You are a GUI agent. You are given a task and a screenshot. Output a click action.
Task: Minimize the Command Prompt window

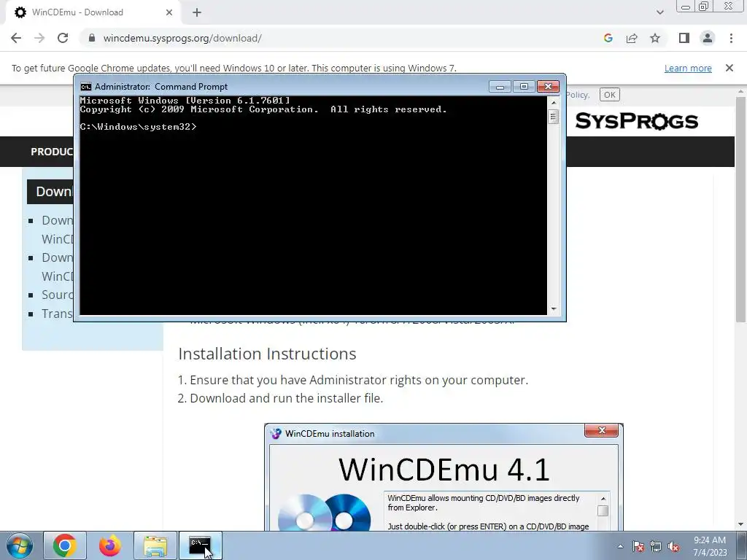click(x=500, y=86)
